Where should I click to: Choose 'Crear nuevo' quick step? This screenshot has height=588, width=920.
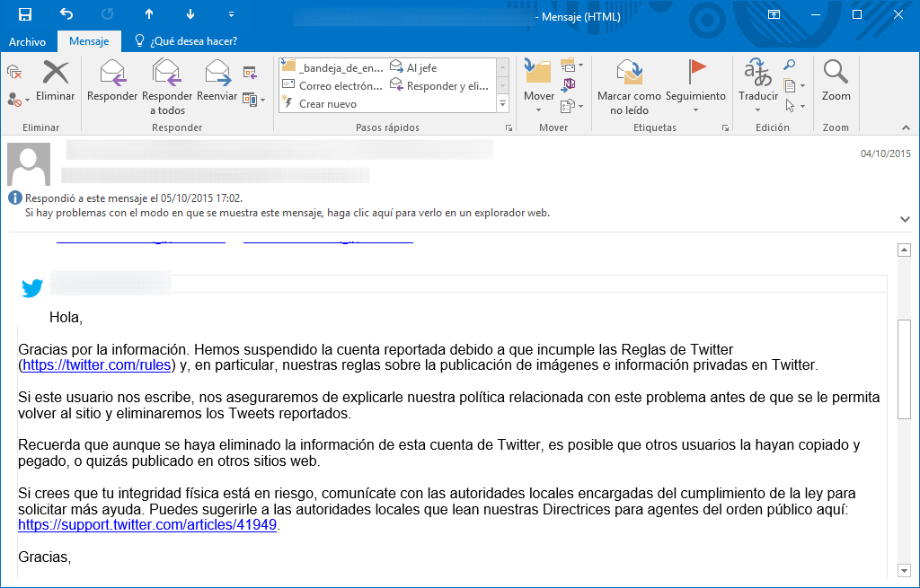(320, 104)
